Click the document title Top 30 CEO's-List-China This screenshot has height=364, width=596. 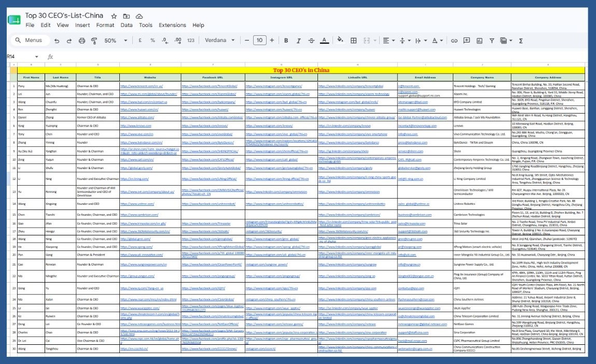coord(64,16)
